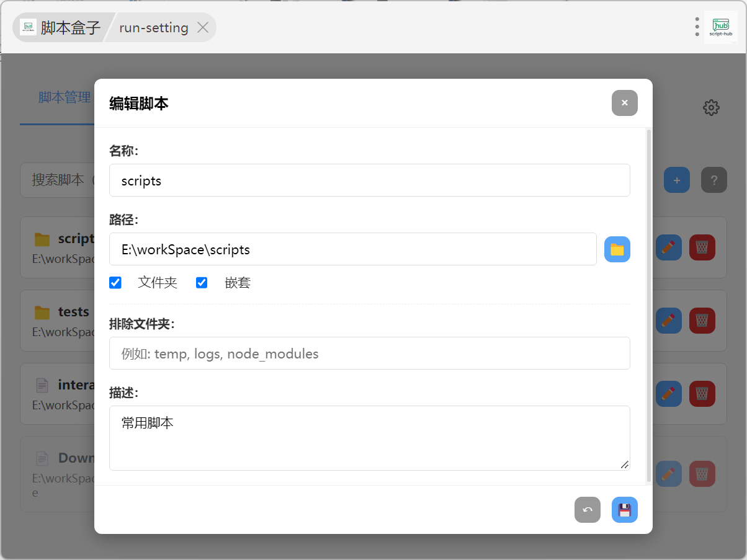Click the blue add script plus button
Viewport: 747px width, 560px height.
pos(676,180)
